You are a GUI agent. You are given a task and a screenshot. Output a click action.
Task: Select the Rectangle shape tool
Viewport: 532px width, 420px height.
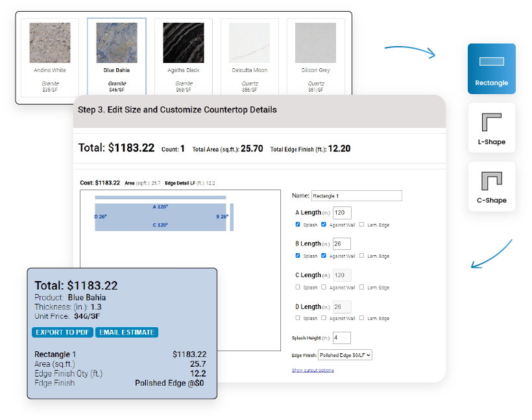coord(491,68)
